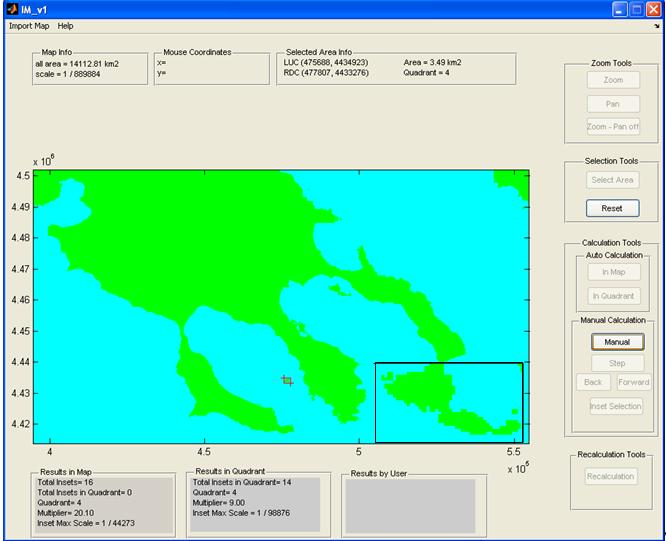Click the red selection marker on map
Image resolution: width=666 pixels, height=541 pixels.
point(288,380)
